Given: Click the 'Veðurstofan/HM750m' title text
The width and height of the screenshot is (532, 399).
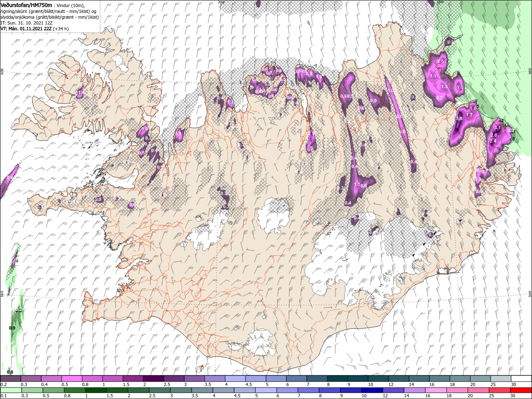Looking at the screenshot, I should click(27, 5).
